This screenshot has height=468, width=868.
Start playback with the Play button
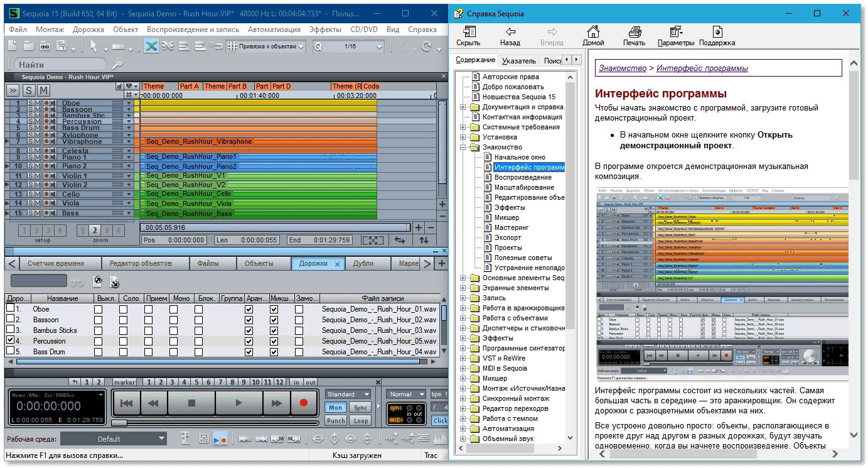[x=238, y=403]
